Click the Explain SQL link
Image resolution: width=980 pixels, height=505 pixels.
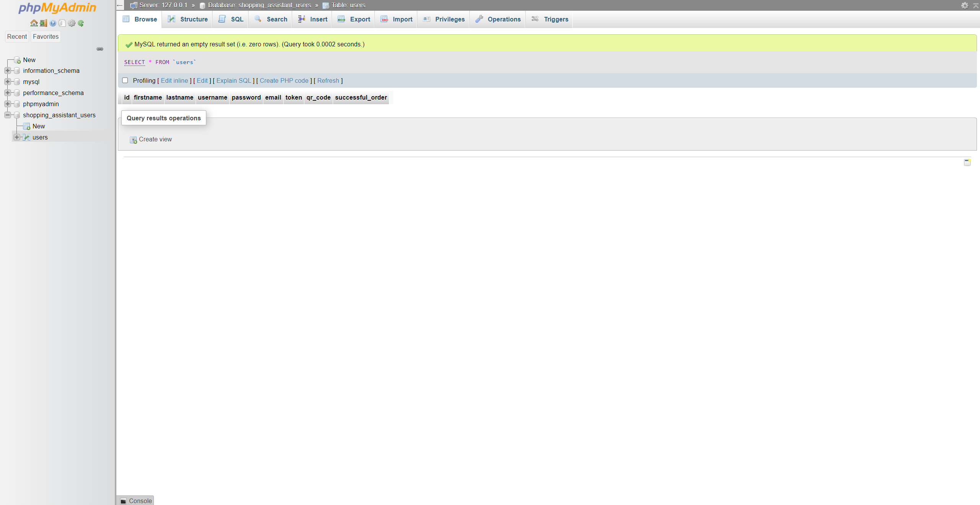pos(234,80)
